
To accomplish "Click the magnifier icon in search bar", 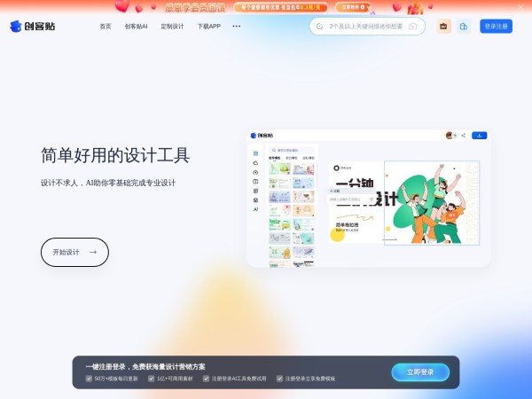I will click(x=321, y=27).
